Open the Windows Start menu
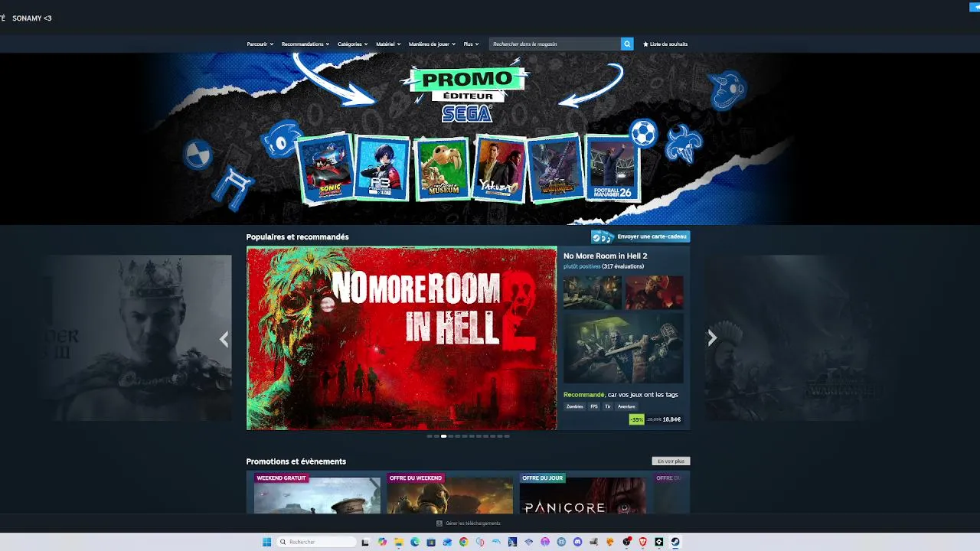Screen dimensions: 980x551 pos(266,542)
